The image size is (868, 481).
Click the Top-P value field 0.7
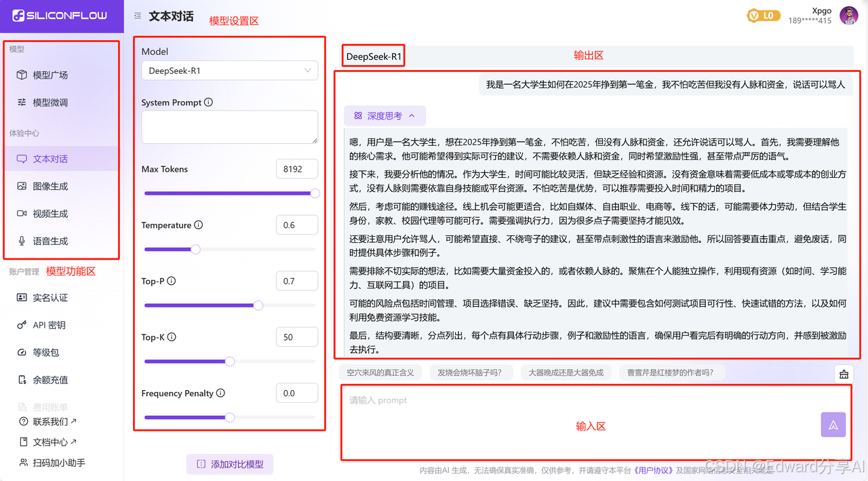click(297, 281)
